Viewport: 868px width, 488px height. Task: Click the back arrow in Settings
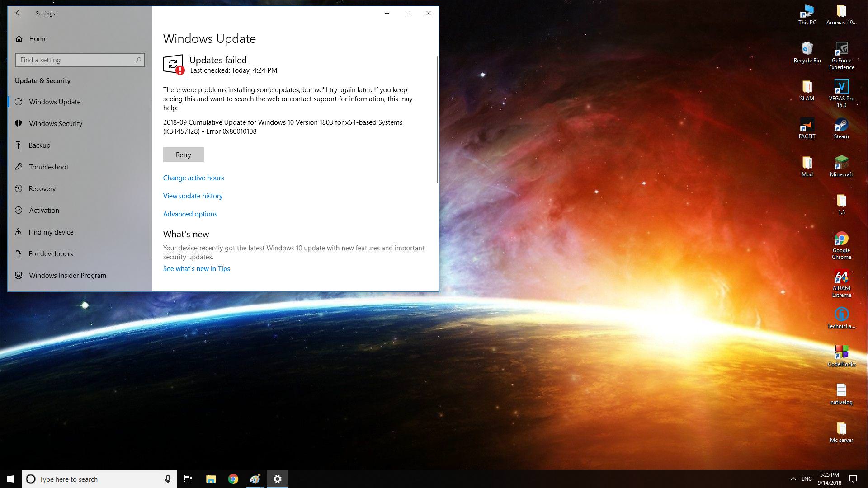(19, 13)
